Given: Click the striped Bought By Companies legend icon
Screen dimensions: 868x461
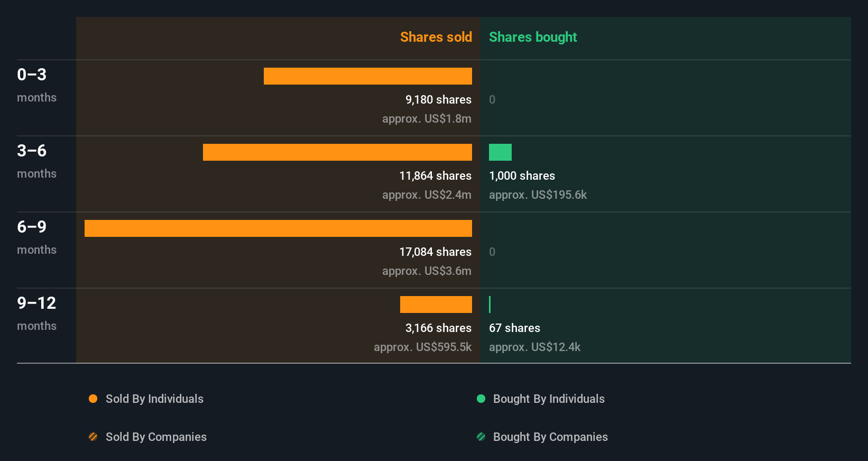Looking at the screenshot, I should point(481,437).
